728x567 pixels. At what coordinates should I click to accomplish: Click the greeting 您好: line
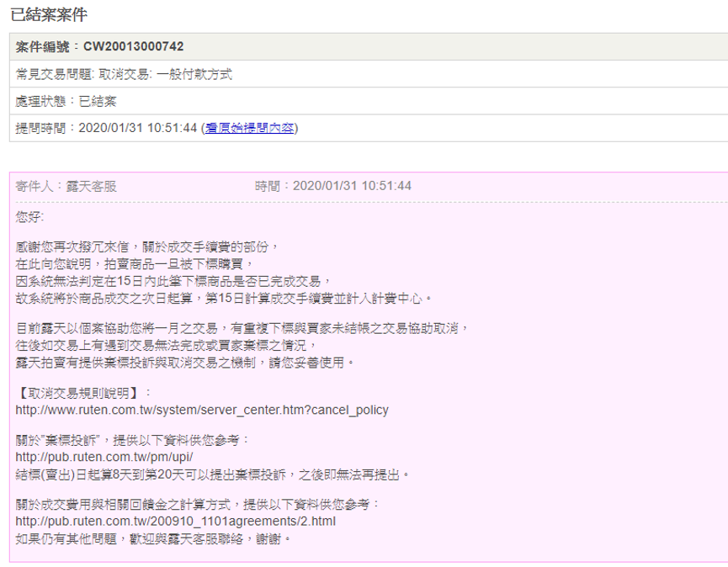(x=29, y=217)
